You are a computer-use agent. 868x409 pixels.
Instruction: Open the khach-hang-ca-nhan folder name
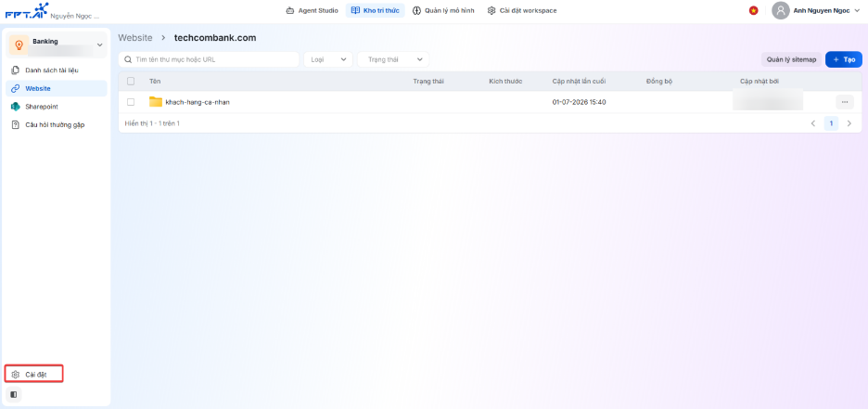pyautogui.click(x=198, y=102)
